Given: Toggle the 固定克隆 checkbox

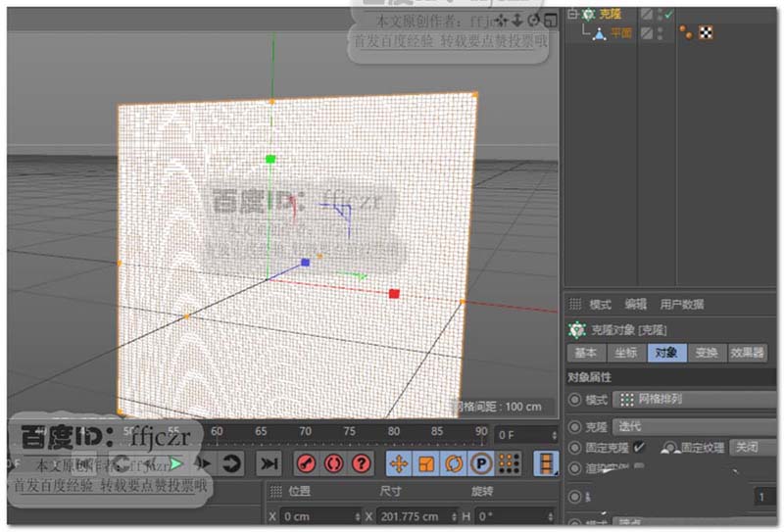Looking at the screenshot, I should pos(639,447).
